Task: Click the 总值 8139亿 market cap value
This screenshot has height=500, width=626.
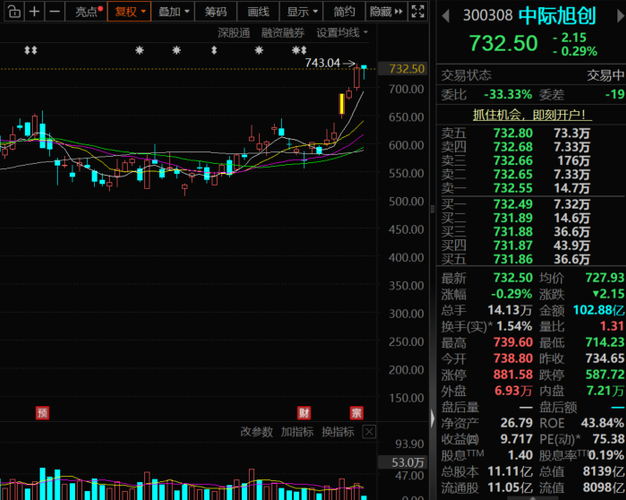Action: [604, 472]
